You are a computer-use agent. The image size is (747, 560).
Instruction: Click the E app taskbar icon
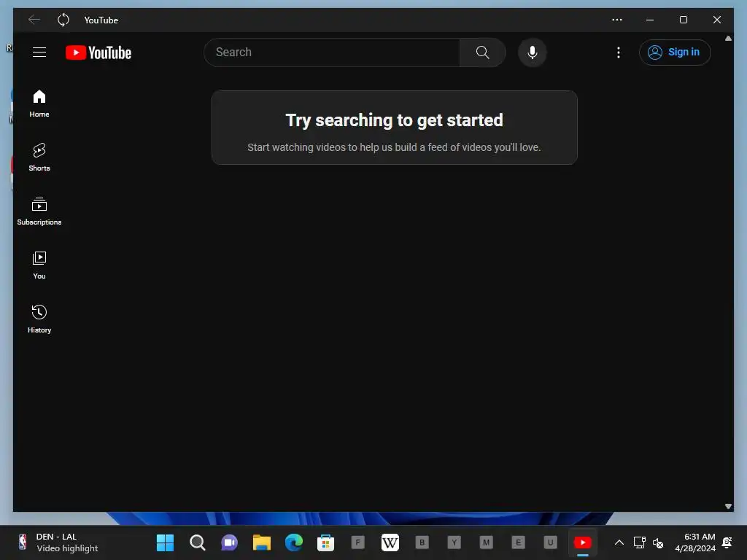coord(519,542)
